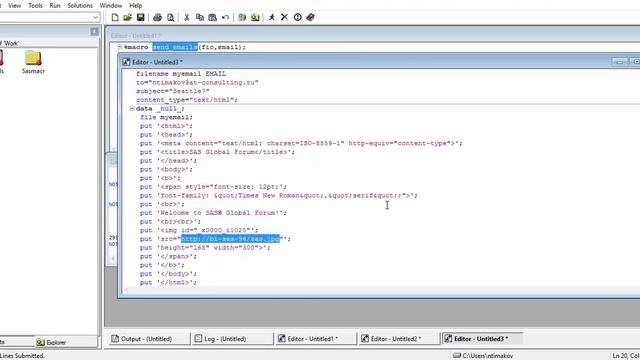Click the Save diskette icon
Screen dimensions: 640x360
click(140, 17)
